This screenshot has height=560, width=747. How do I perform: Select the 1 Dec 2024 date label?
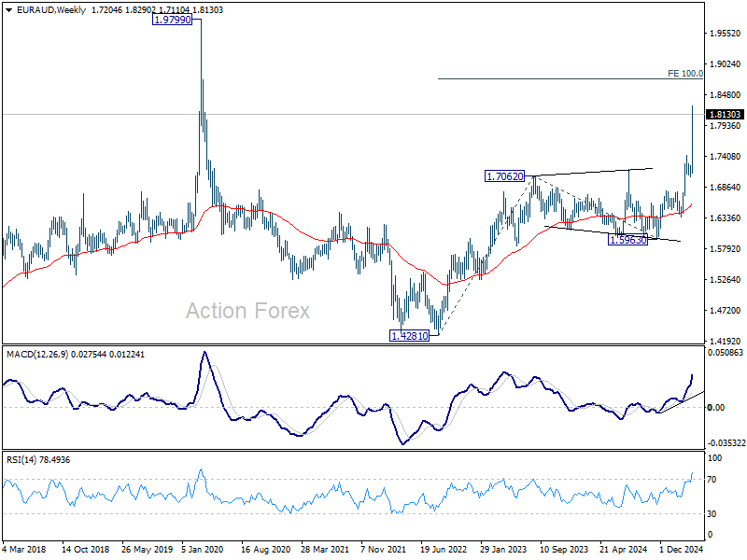(x=682, y=549)
